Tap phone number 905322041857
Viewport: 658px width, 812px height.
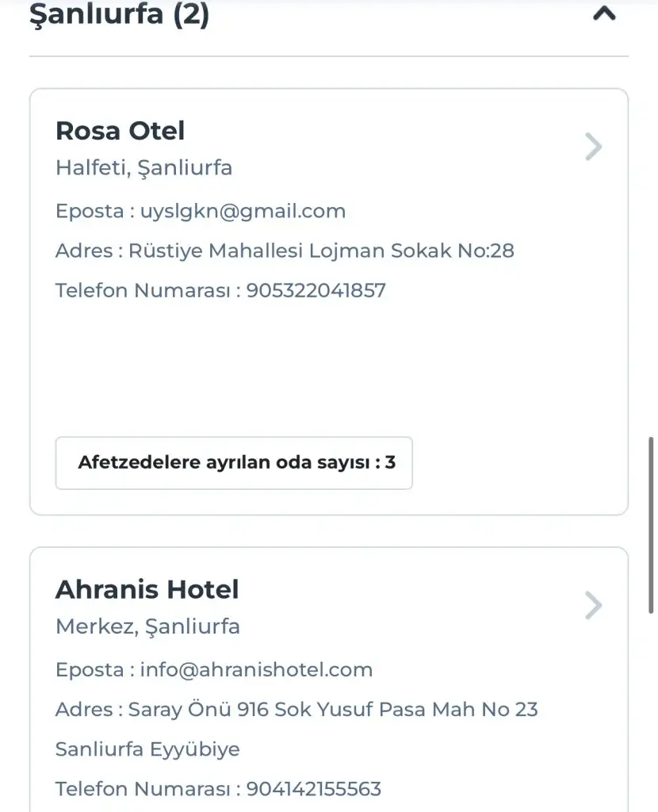[x=316, y=290]
